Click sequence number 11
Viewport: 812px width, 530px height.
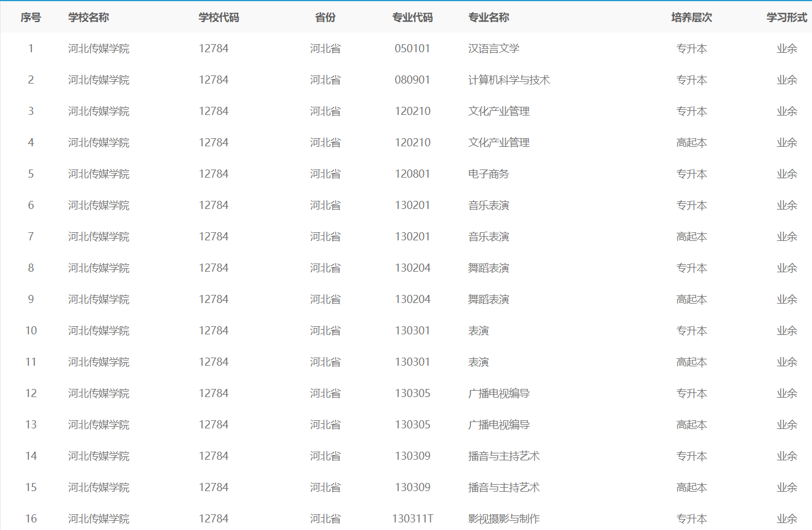(31, 362)
